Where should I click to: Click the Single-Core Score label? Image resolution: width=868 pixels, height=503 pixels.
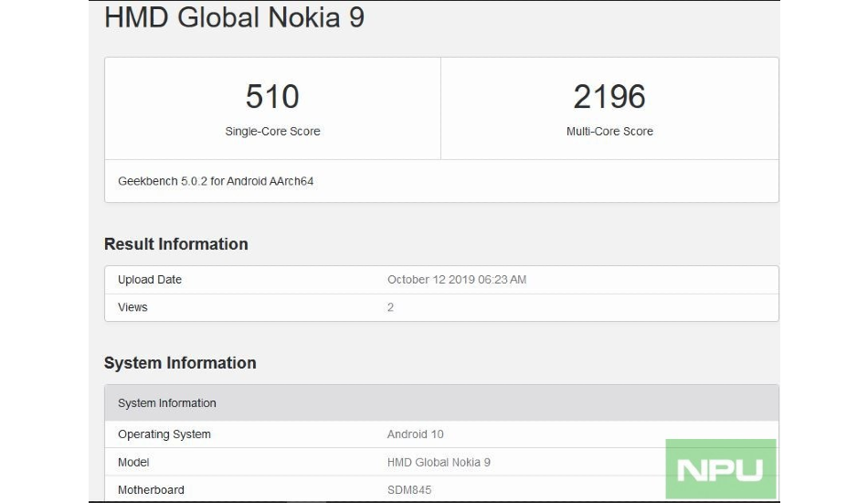[272, 132]
